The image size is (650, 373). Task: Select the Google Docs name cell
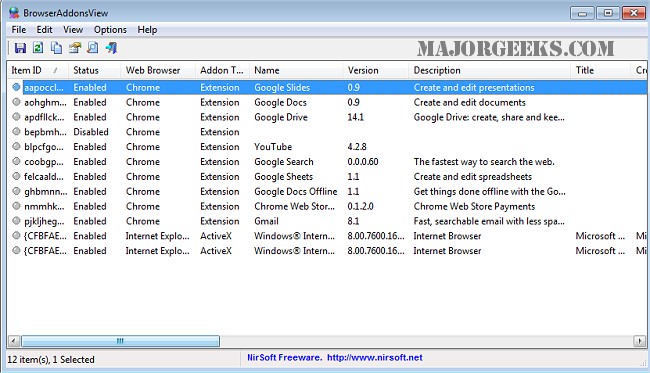280,102
